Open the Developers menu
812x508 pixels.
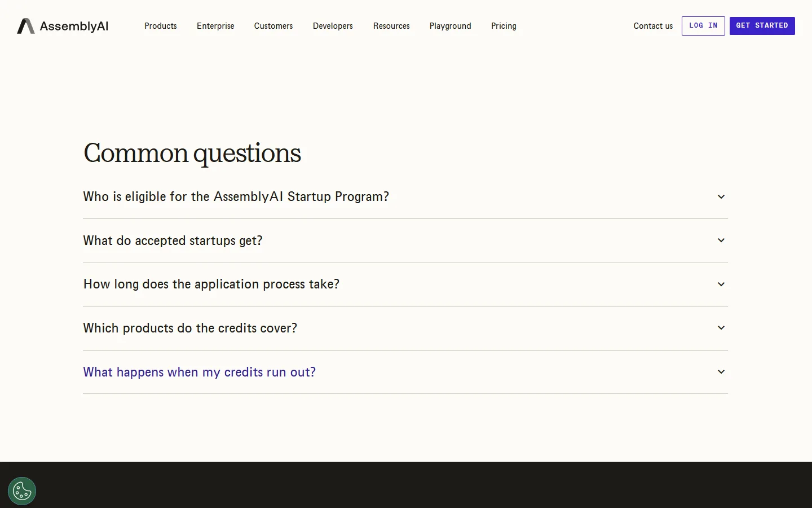point(333,26)
